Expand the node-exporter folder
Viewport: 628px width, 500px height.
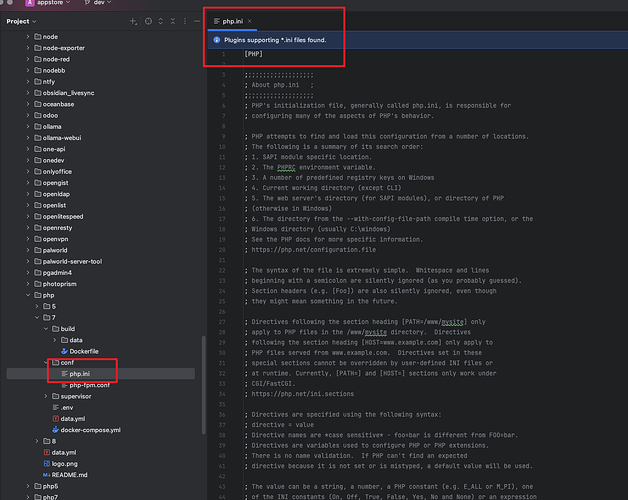pyautogui.click(x=28, y=48)
